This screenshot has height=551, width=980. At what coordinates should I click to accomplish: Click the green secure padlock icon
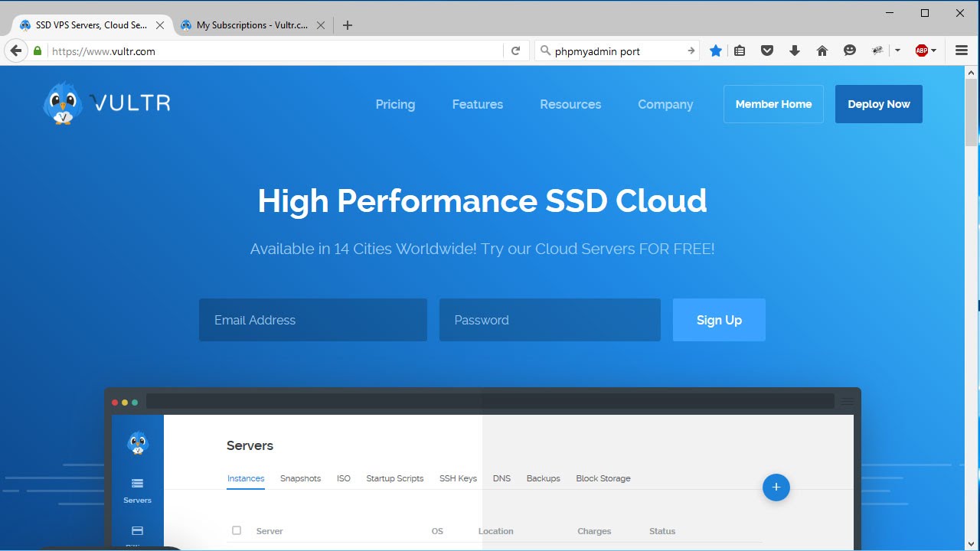(38, 51)
